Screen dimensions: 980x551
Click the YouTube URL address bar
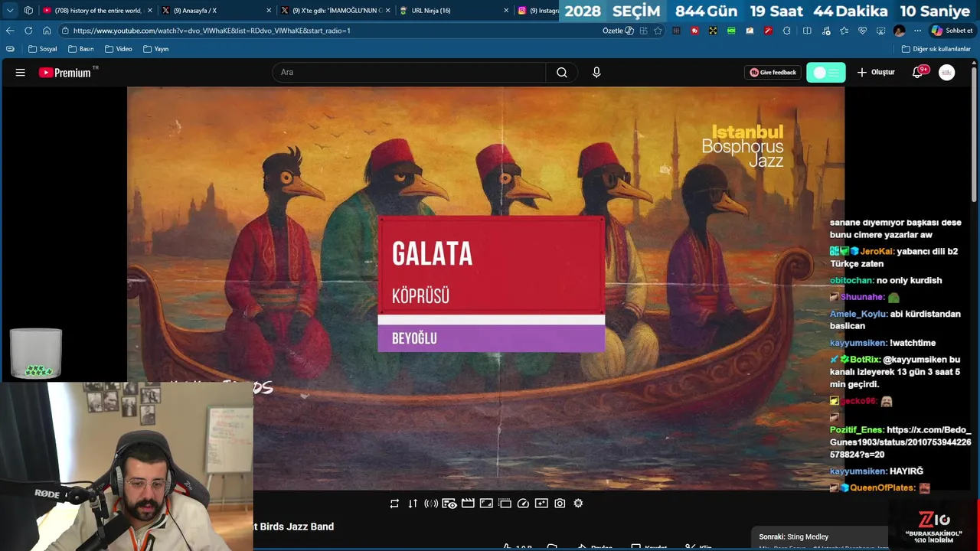[329, 31]
